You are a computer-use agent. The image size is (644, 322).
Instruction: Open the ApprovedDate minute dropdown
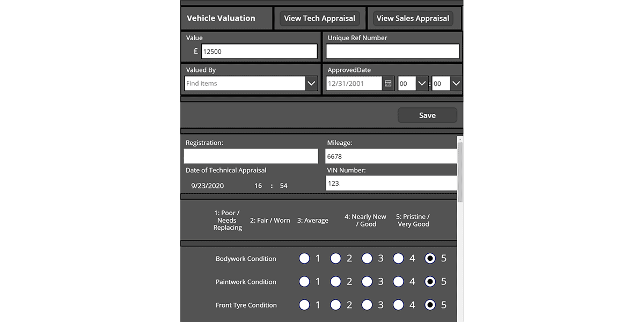click(x=456, y=84)
